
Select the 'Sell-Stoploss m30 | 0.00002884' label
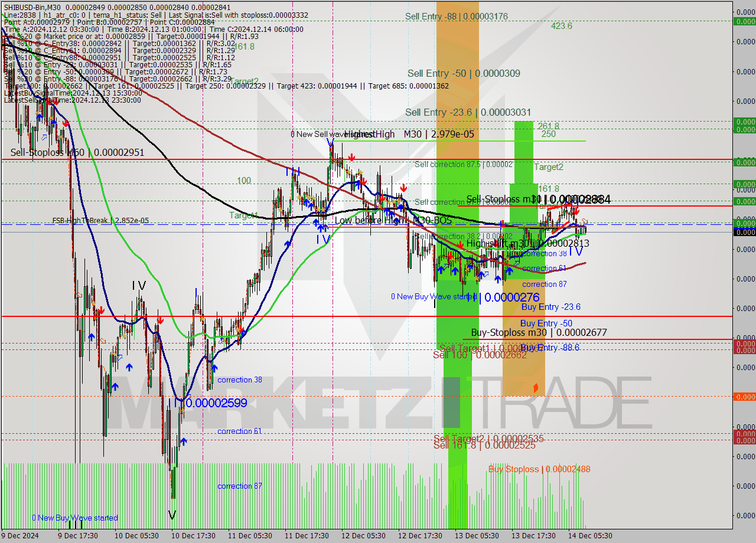pos(538,199)
